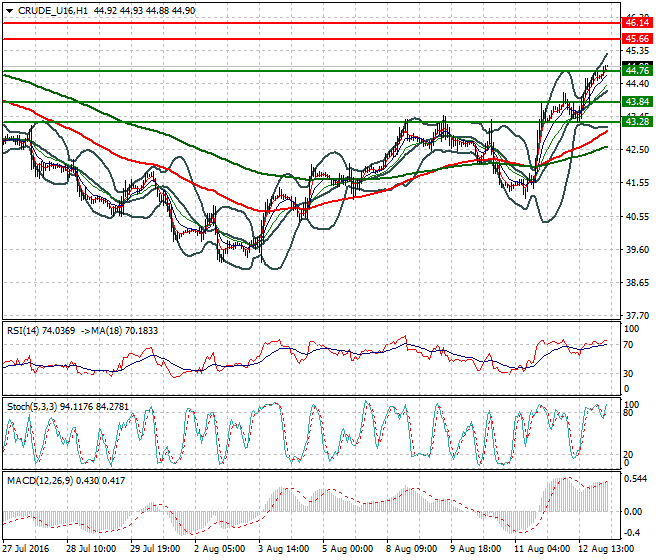The height and width of the screenshot is (560, 660).
Task: Click the 27 Jul 2016 date label
Action: tap(26, 549)
